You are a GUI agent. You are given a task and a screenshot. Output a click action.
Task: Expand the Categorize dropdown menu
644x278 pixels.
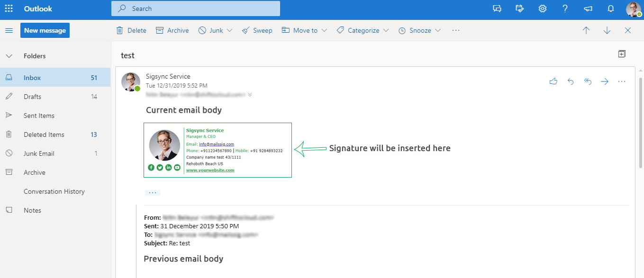[386, 30]
